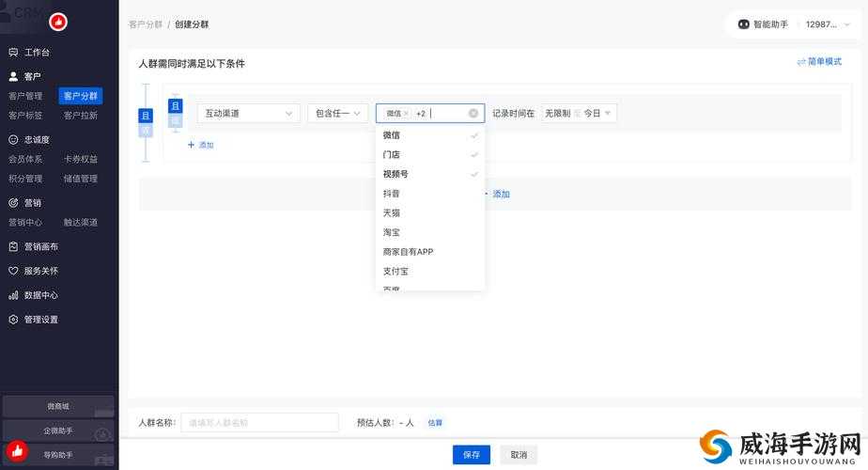Viewport: 868px width, 470px height.
Task: Open the 包含任一 operator dropdown
Action: point(337,113)
